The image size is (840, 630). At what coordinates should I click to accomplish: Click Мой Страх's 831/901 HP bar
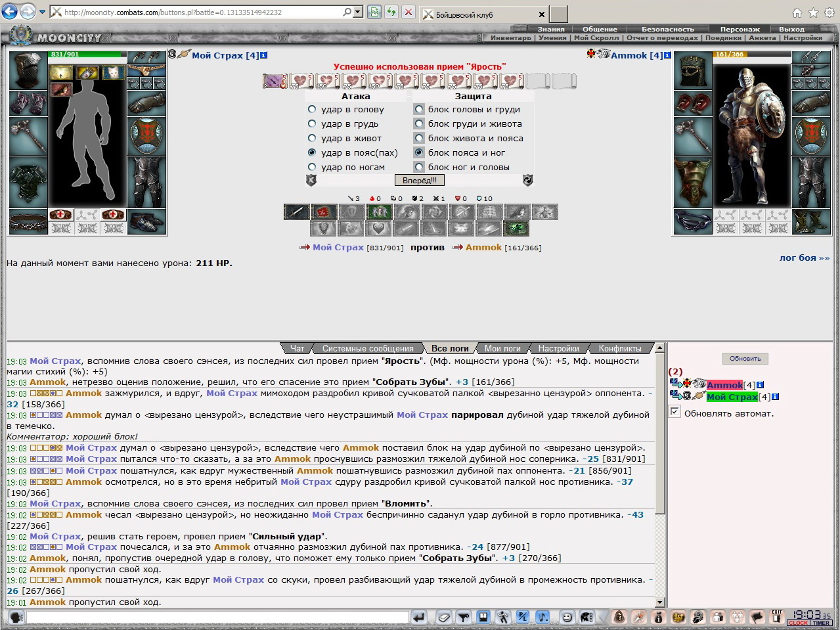coord(87,54)
